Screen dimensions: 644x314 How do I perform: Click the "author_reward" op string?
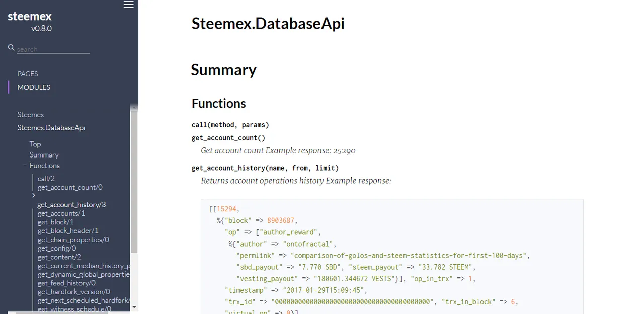coord(289,232)
